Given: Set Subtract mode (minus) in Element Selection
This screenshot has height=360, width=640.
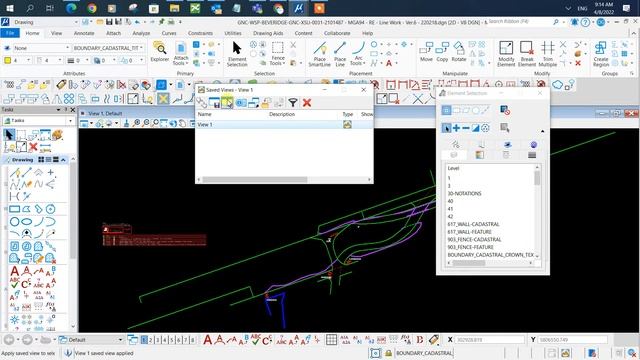Looking at the screenshot, I should pyautogui.click(x=466, y=128).
